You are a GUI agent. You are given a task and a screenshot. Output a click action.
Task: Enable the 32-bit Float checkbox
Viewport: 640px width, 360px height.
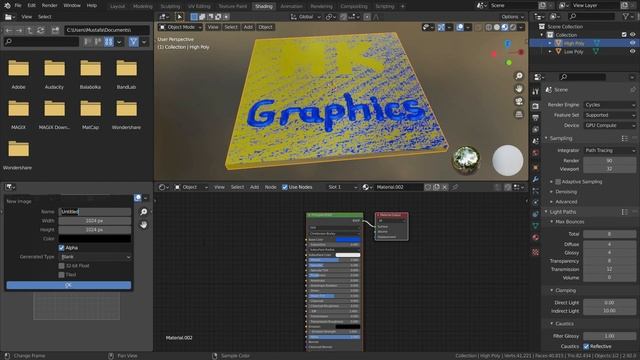tap(62, 266)
